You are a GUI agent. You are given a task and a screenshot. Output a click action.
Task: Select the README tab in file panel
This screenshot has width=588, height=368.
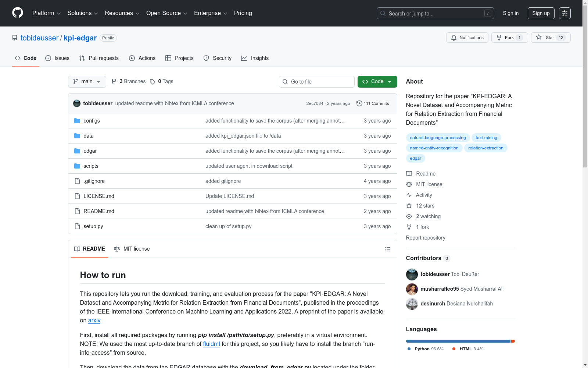tap(90, 249)
